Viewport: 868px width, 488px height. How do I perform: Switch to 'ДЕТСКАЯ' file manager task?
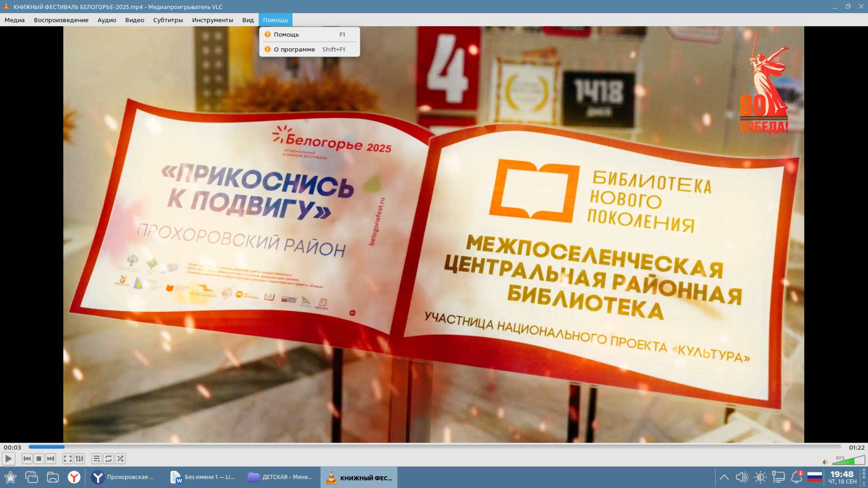[x=280, y=477]
